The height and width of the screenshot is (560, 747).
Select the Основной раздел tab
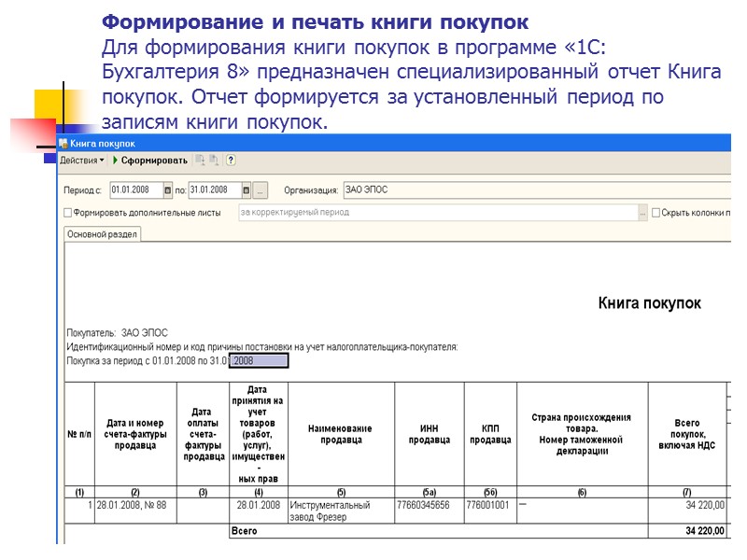102,234
